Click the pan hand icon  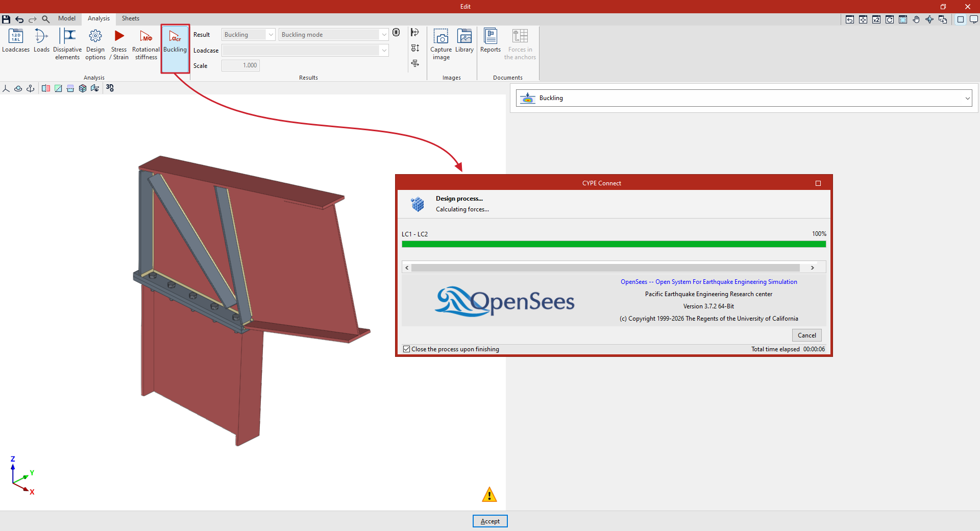(x=916, y=19)
